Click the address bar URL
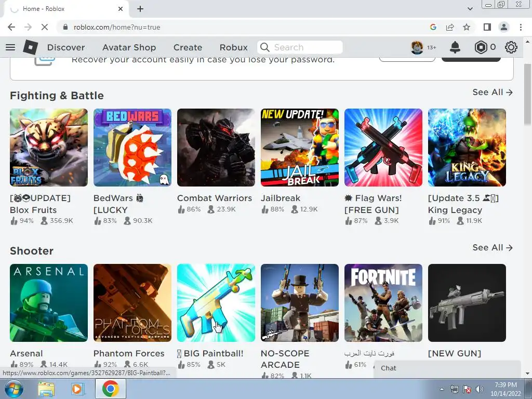532x399 pixels. [117, 27]
